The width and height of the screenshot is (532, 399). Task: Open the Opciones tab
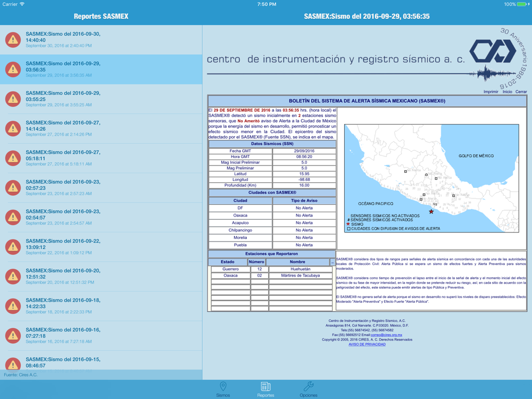click(x=309, y=389)
